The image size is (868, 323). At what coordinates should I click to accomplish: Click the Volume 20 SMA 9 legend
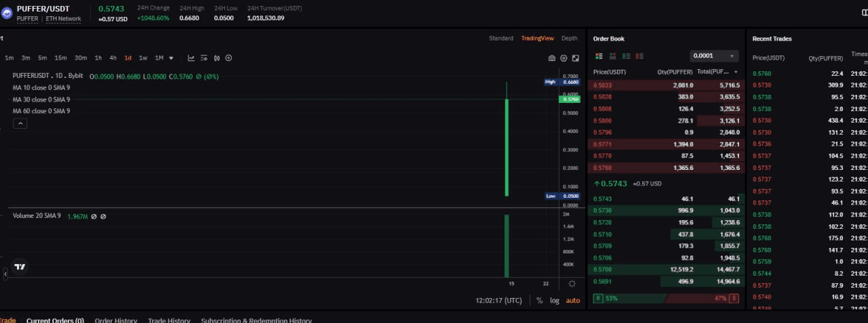pos(37,216)
